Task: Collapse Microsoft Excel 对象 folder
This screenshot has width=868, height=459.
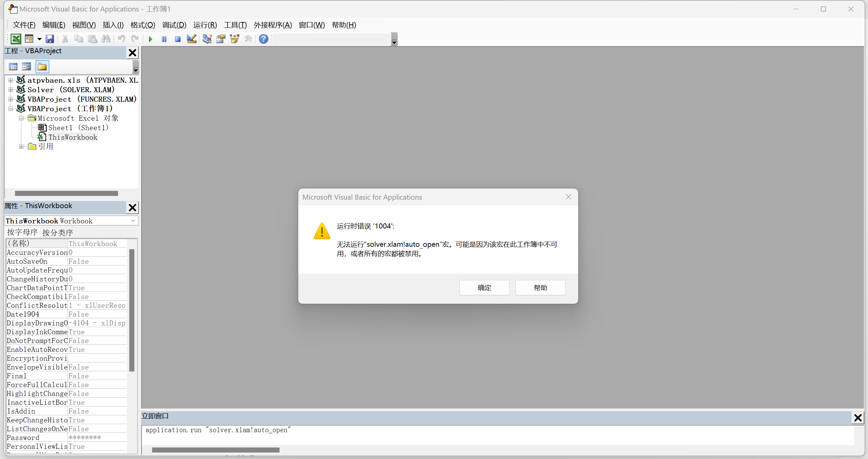Action: 21,118
